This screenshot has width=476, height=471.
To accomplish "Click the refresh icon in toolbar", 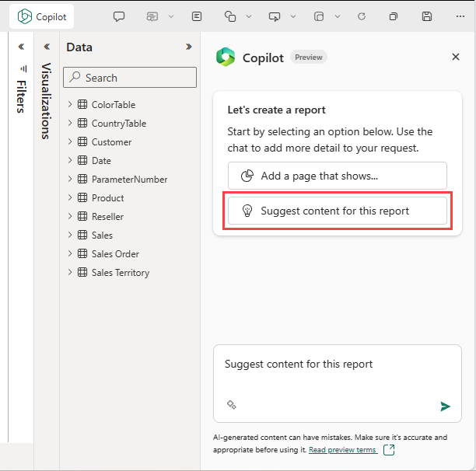I will point(362,16).
